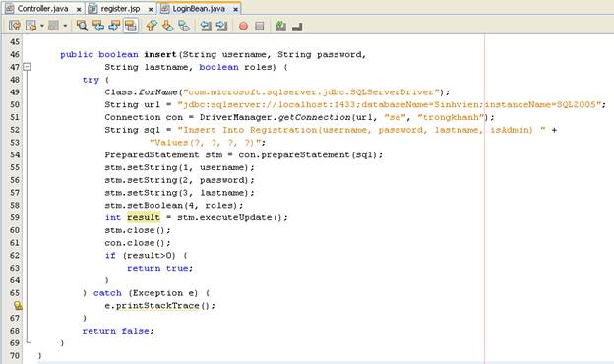Click the Uncomment code icon

[x=297, y=27]
